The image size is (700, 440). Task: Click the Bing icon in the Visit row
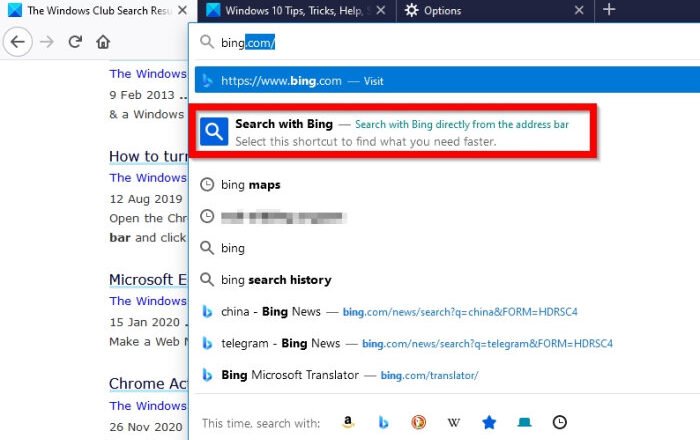[x=207, y=81]
